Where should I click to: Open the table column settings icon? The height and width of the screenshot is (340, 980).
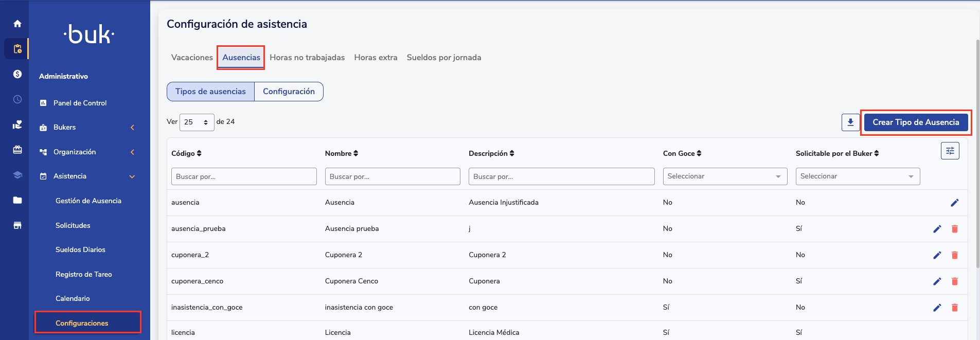[x=950, y=151]
